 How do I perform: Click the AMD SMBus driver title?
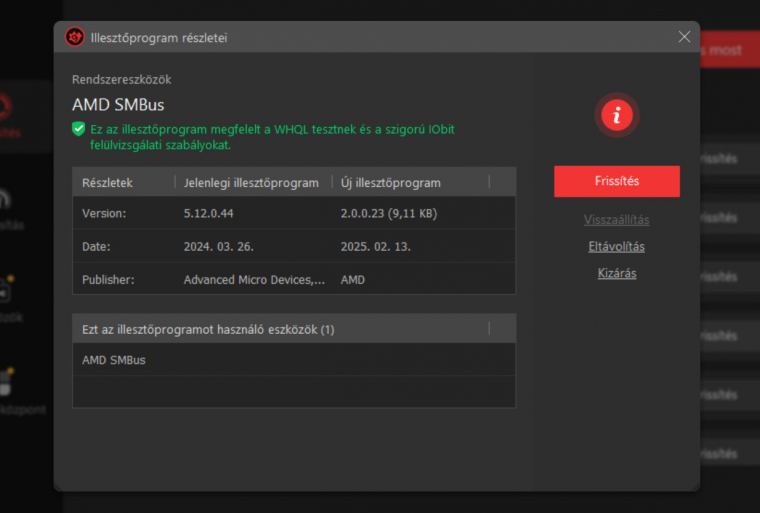click(118, 105)
